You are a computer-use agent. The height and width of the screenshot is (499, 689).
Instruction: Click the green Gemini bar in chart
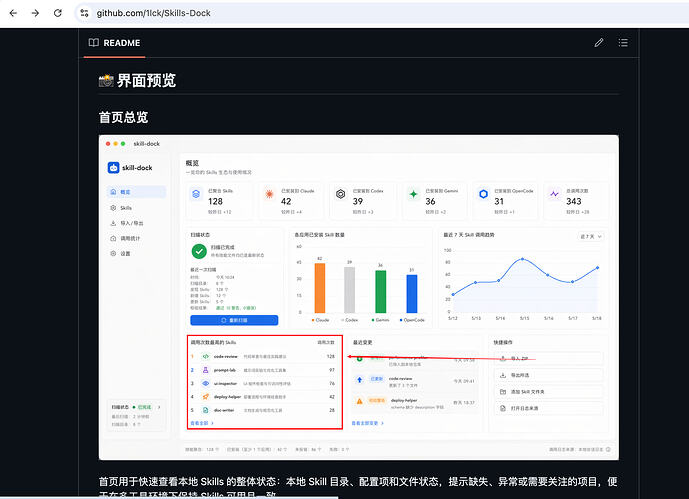click(x=381, y=291)
